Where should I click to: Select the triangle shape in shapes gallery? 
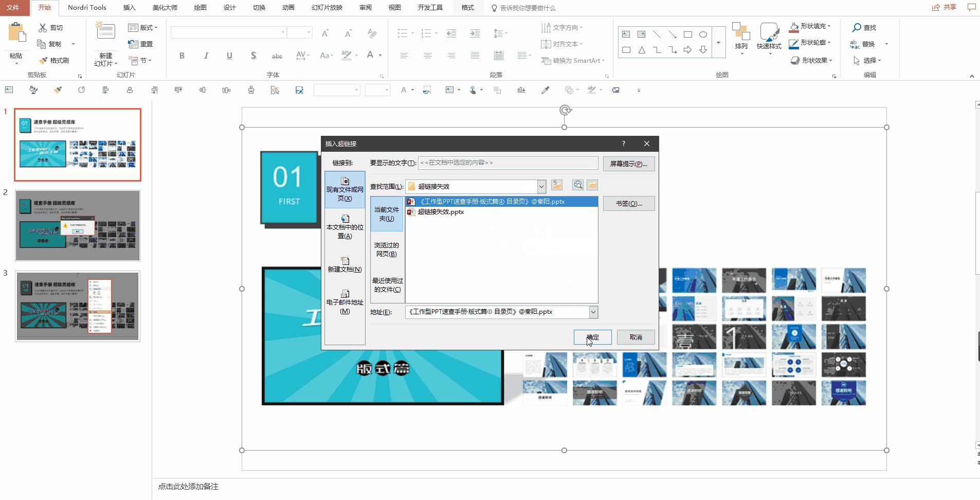tap(642, 50)
